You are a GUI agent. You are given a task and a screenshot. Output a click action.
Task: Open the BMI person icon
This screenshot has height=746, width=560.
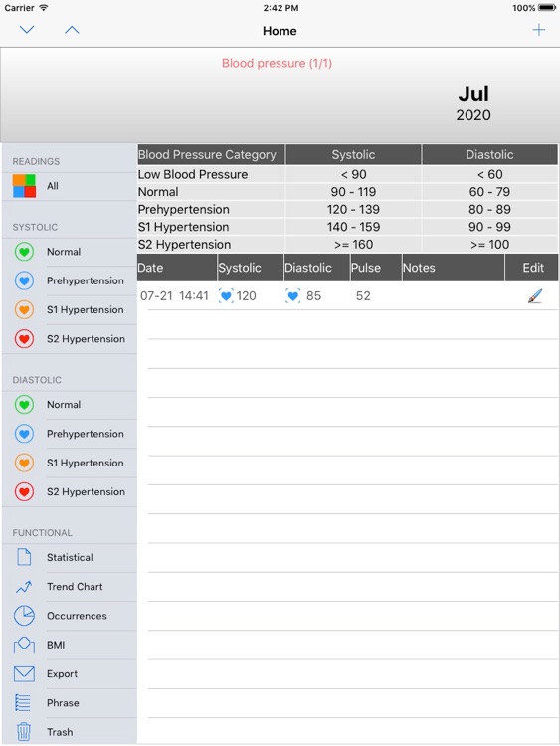tap(24, 645)
